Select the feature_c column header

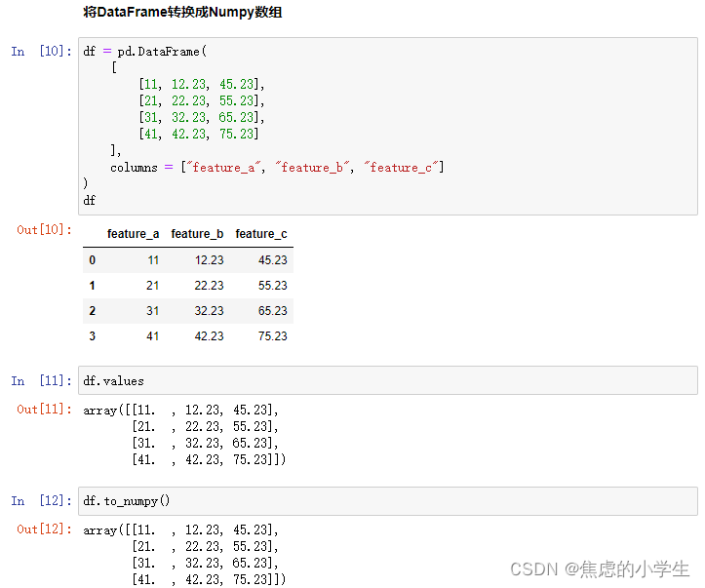(261, 234)
